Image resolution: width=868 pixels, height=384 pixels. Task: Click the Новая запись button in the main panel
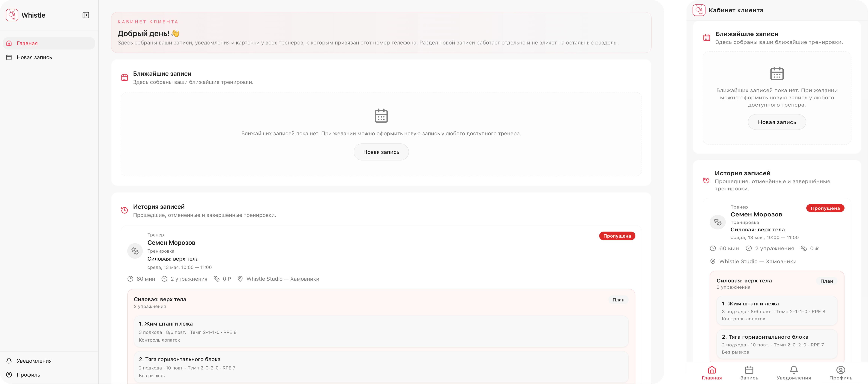(381, 152)
